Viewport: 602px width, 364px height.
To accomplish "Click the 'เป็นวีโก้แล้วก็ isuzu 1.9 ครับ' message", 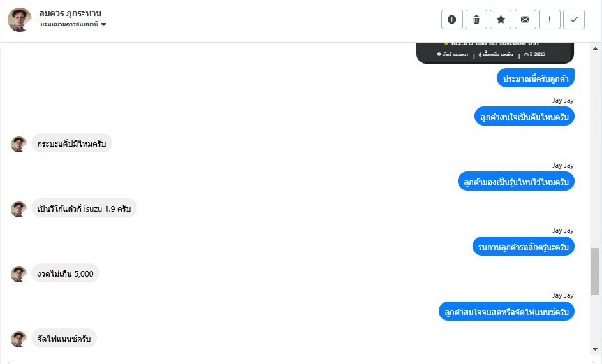I will tap(84, 209).
